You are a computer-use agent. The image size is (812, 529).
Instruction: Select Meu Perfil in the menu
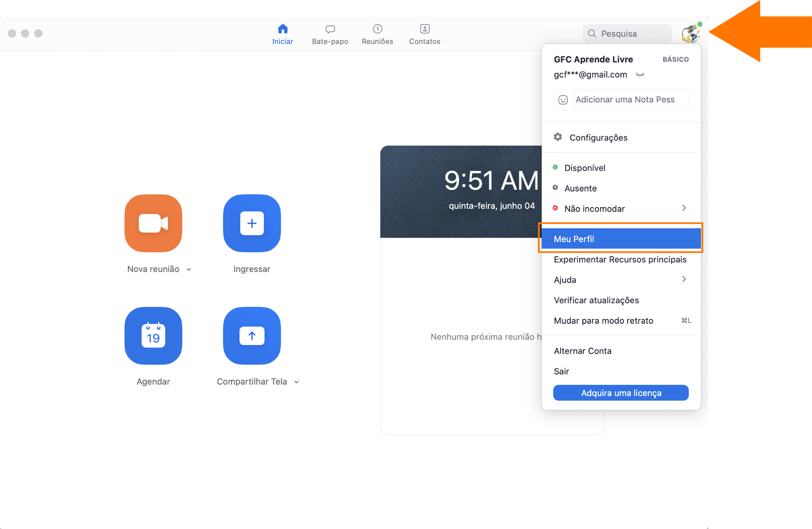point(621,239)
